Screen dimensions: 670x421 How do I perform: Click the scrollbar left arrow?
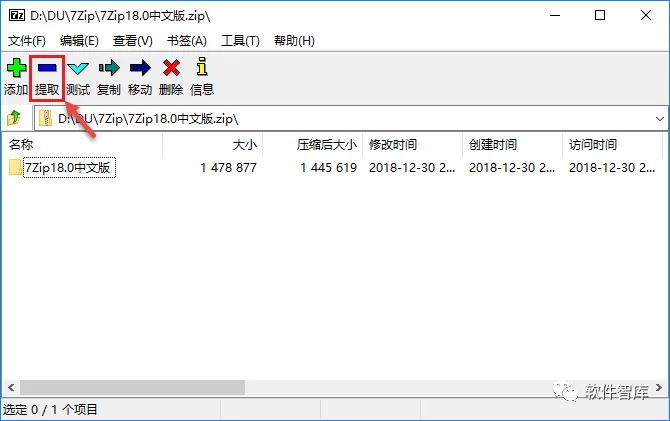(11, 388)
